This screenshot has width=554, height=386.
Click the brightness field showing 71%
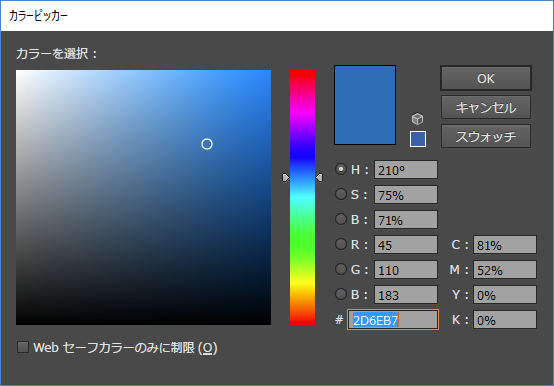click(406, 220)
